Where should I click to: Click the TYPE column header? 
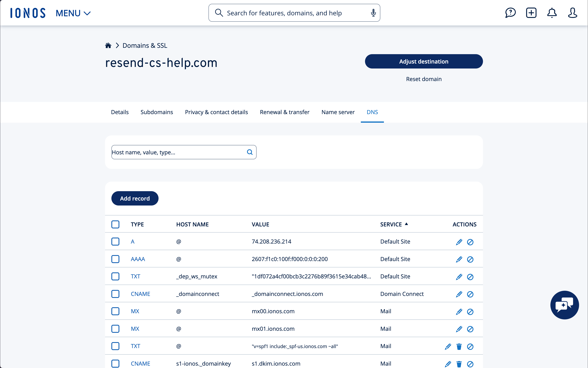point(137,224)
